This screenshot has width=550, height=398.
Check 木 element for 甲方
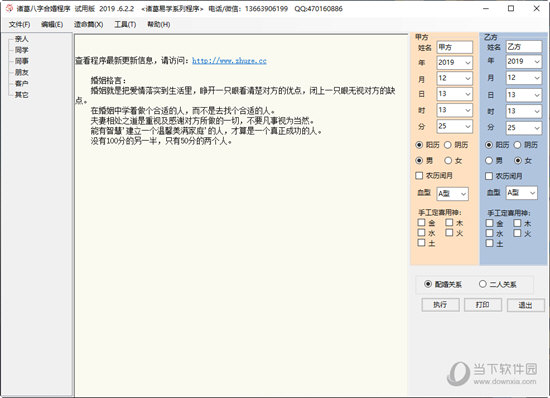click(x=449, y=223)
